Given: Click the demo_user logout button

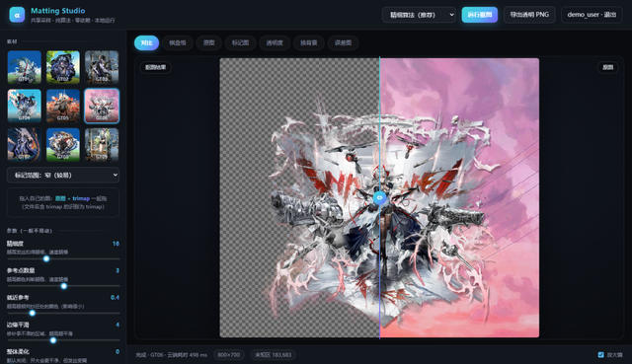Looking at the screenshot, I should [x=592, y=15].
